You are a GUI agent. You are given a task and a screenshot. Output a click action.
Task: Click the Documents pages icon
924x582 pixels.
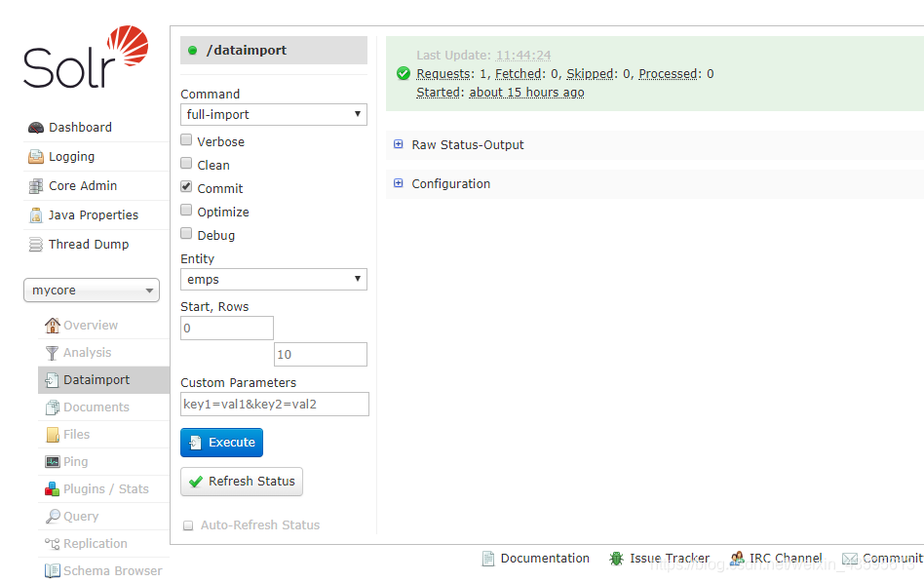53,407
